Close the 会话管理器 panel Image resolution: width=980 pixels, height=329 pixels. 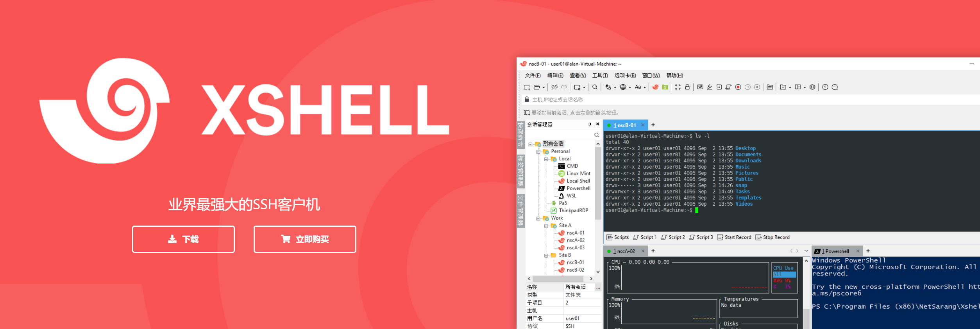pos(597,124)
